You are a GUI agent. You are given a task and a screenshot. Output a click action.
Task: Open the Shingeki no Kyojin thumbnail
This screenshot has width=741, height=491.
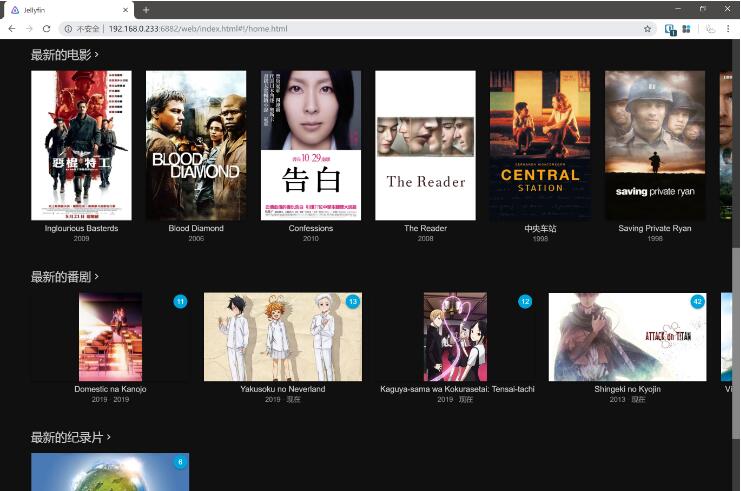tap(628, 337)
